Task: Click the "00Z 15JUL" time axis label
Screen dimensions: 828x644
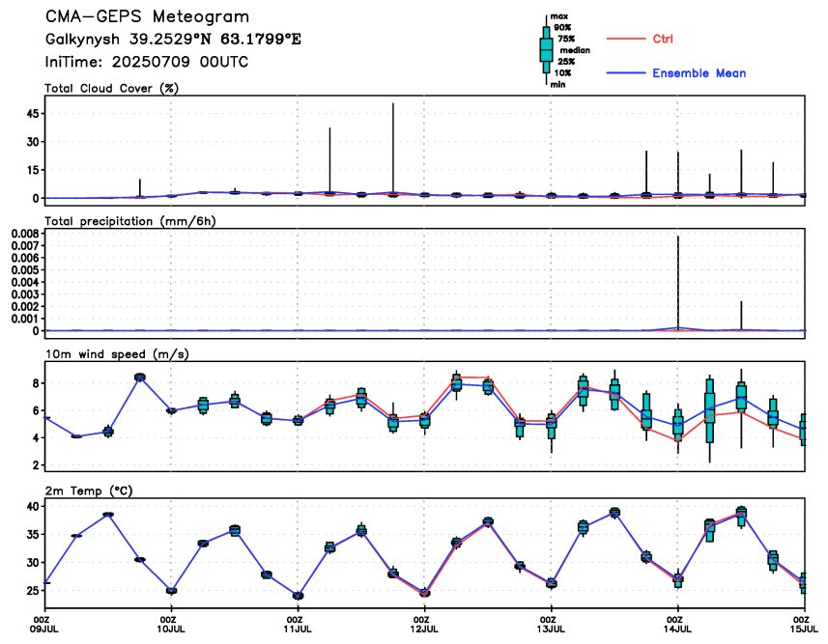Action: [805, 624]
